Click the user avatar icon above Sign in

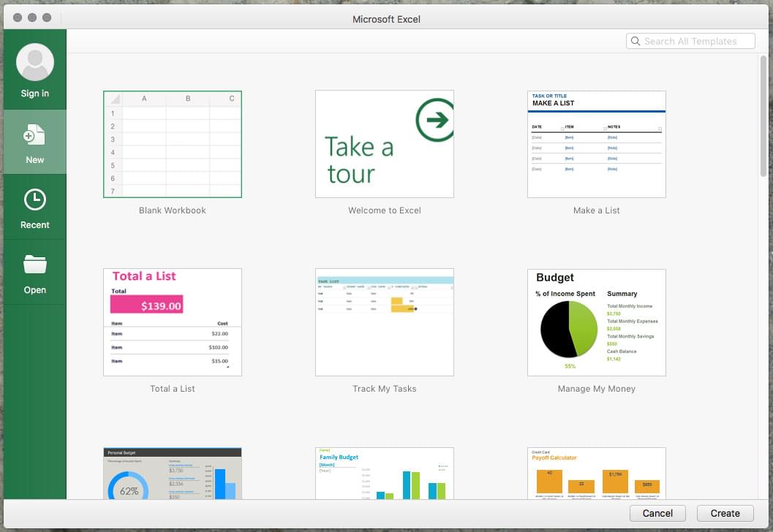tap(35, 62)
